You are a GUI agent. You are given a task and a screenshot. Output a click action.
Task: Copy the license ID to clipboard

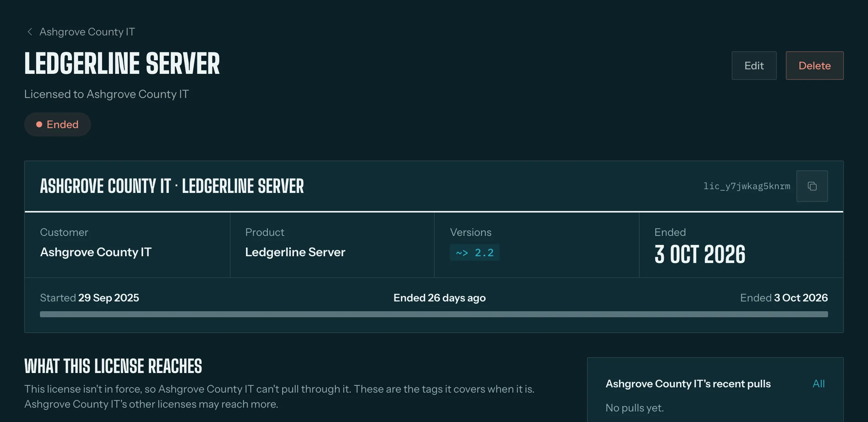point(812,186)
